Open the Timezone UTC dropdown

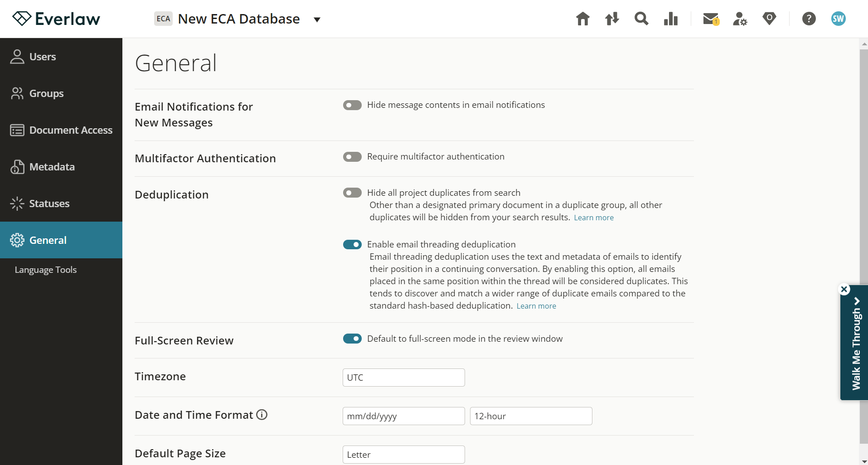coord(404,378)
